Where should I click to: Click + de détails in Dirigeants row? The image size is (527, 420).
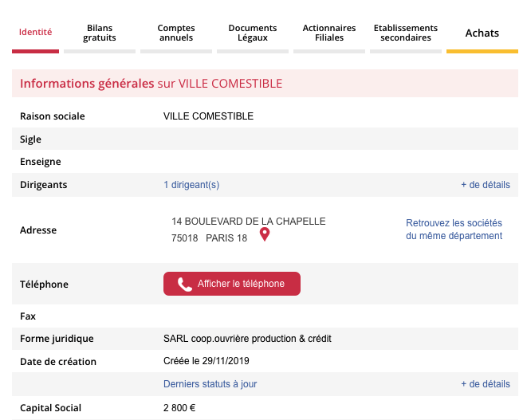(486, 185)
